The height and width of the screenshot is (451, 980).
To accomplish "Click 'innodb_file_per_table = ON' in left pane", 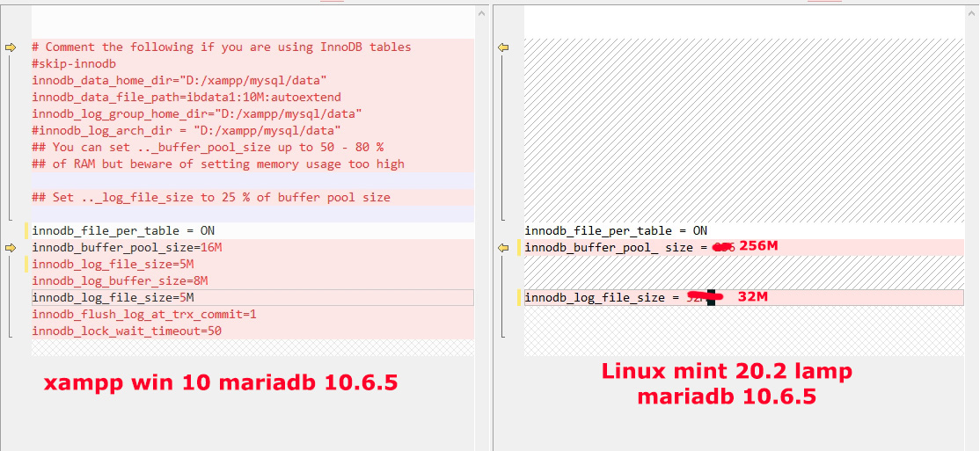I will [252, 230].
